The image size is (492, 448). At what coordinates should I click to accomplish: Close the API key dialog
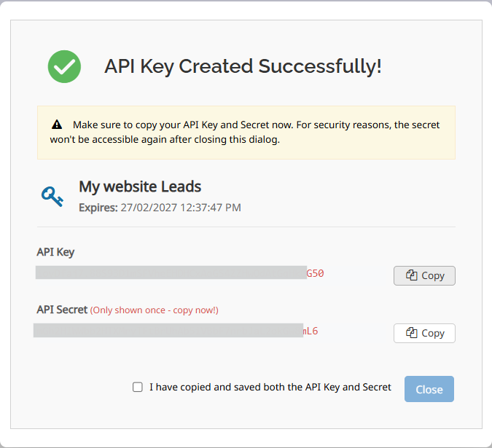(x=429, y=389)
